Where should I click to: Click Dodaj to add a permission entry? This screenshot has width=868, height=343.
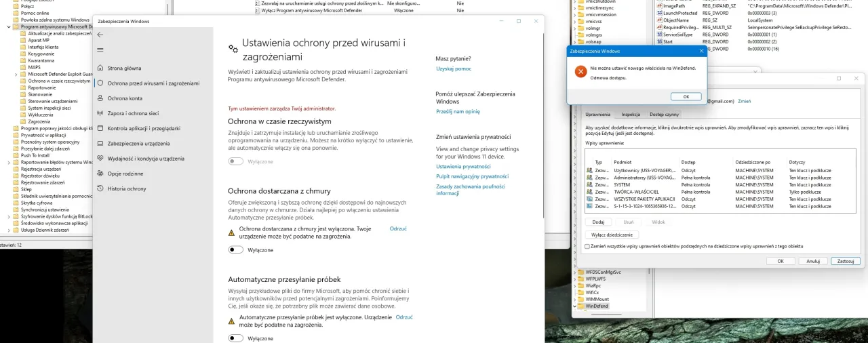(598, 222)
